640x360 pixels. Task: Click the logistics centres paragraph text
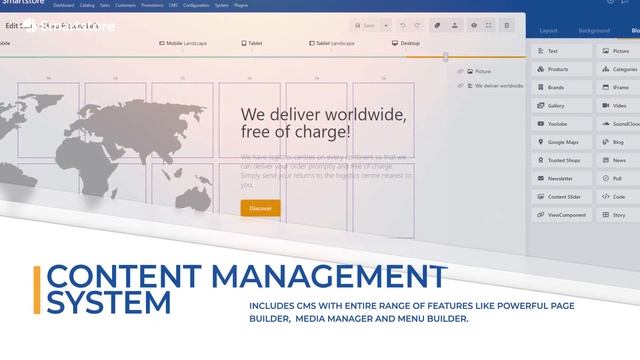(x=326, y=171)
